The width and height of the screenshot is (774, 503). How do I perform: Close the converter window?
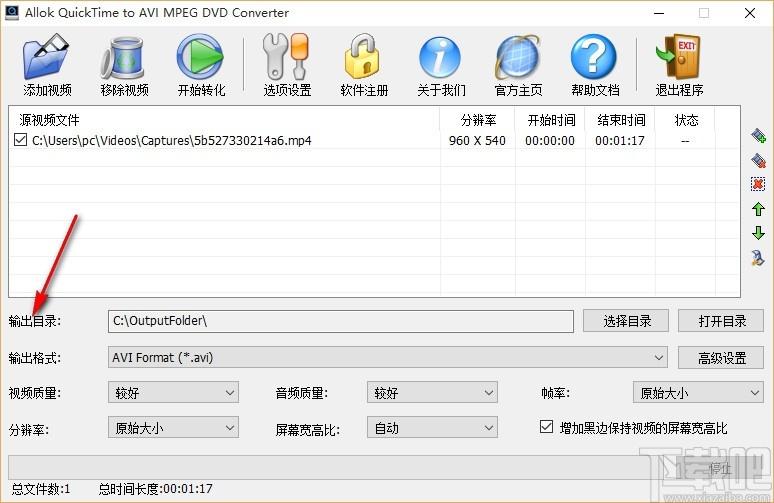750,13
